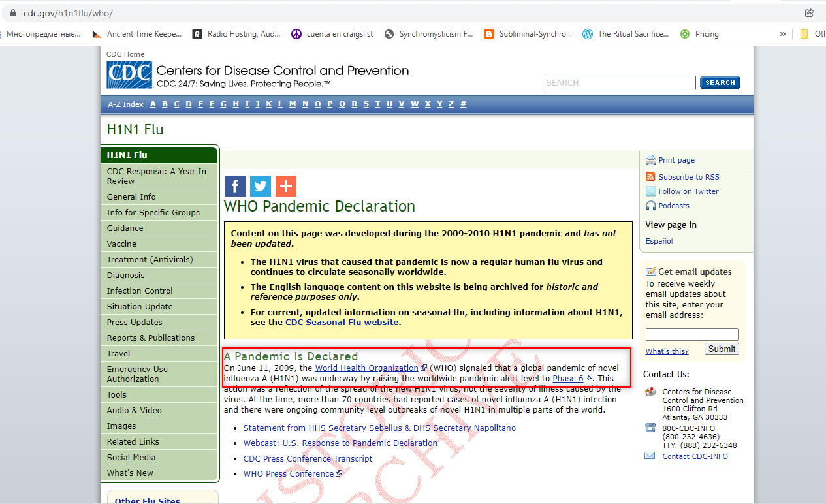The image size is (826, 504).
Task: Switch page language to Español
Action: pos(659,241)
